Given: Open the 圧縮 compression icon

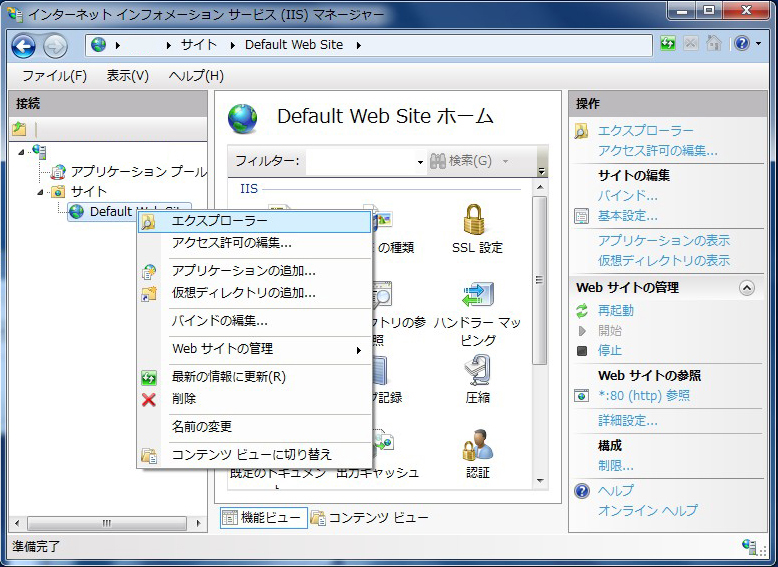Looking at the screenshot, I should [477, 371].
